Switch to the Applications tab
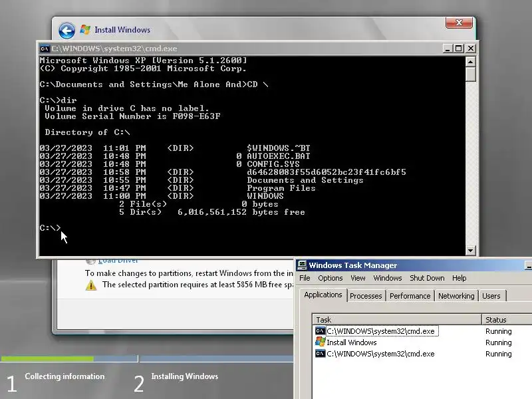Image resolution: width=532 pixels, height=399 pixels. click(323, 295)
